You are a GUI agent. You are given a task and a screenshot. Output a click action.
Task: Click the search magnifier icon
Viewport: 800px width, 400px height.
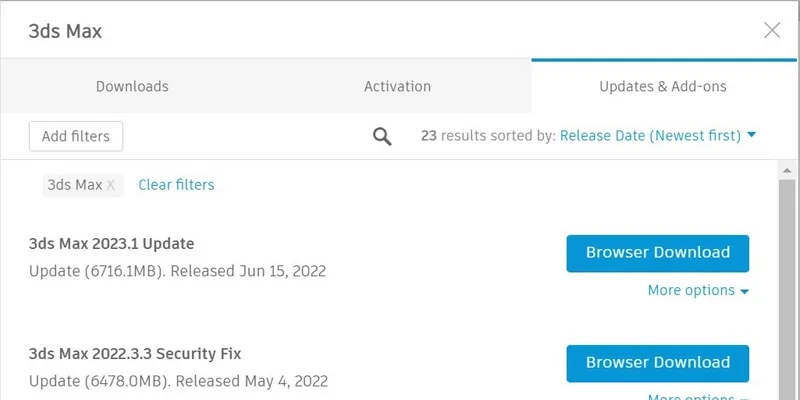(x=382, y=136)
